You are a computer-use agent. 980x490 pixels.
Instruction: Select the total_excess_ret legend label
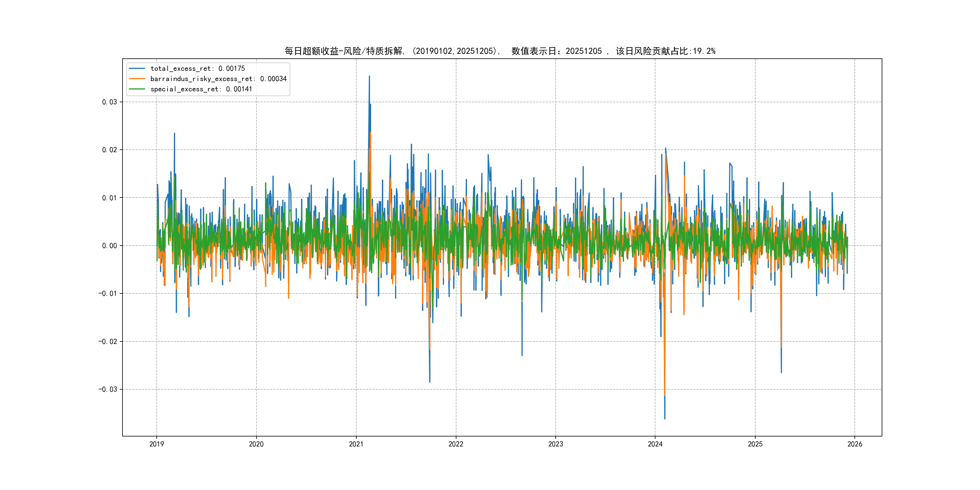tap(198, 68)
